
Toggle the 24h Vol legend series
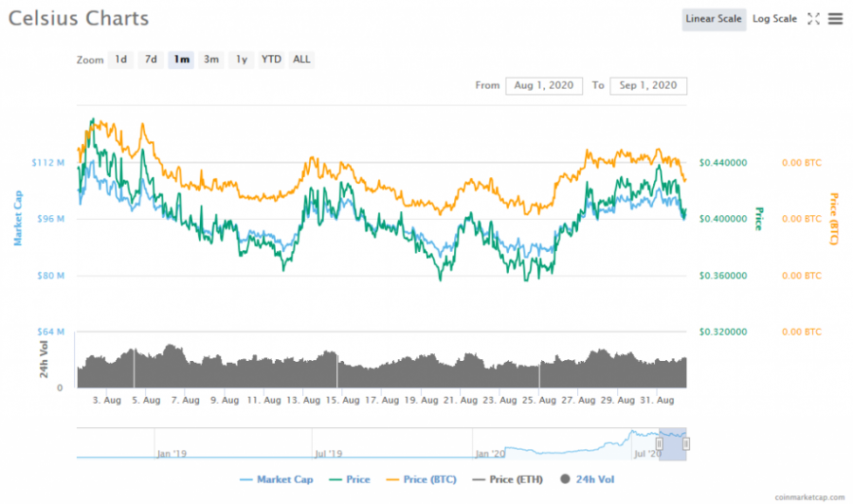(x=587, y=479)
